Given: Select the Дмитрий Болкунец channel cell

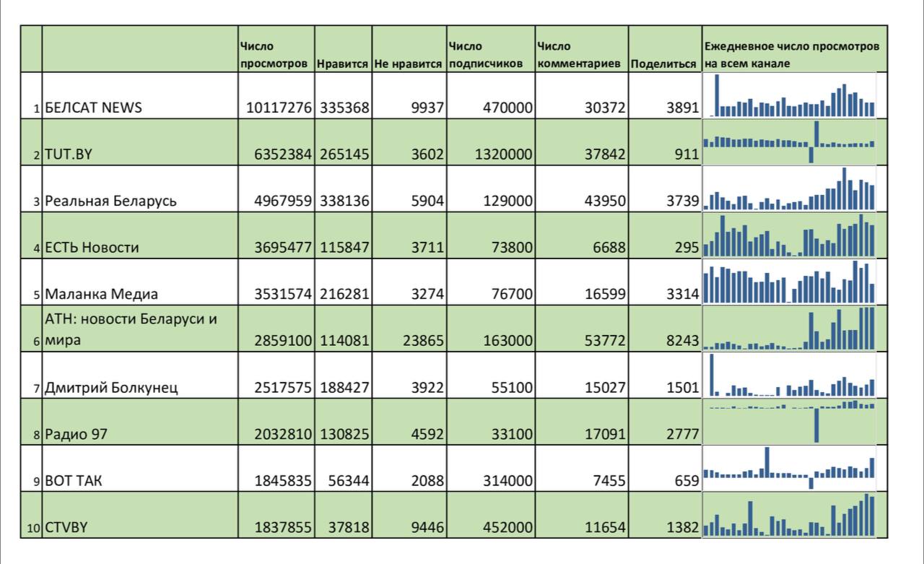Looking at the screenshot, I should 140,375.
